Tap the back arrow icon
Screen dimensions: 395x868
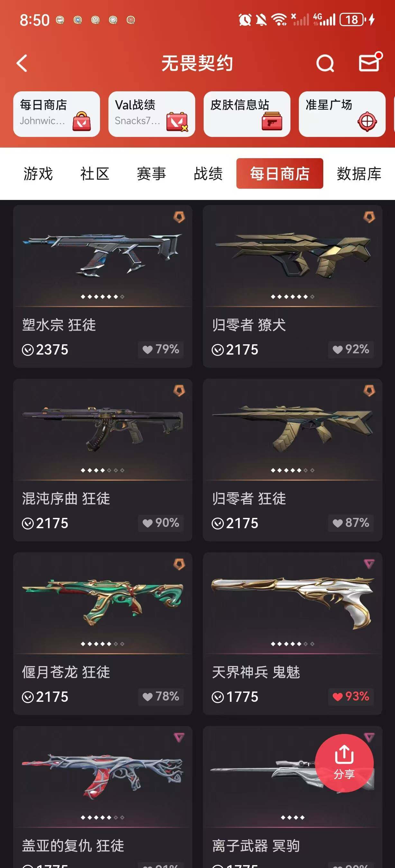(22, 63)
